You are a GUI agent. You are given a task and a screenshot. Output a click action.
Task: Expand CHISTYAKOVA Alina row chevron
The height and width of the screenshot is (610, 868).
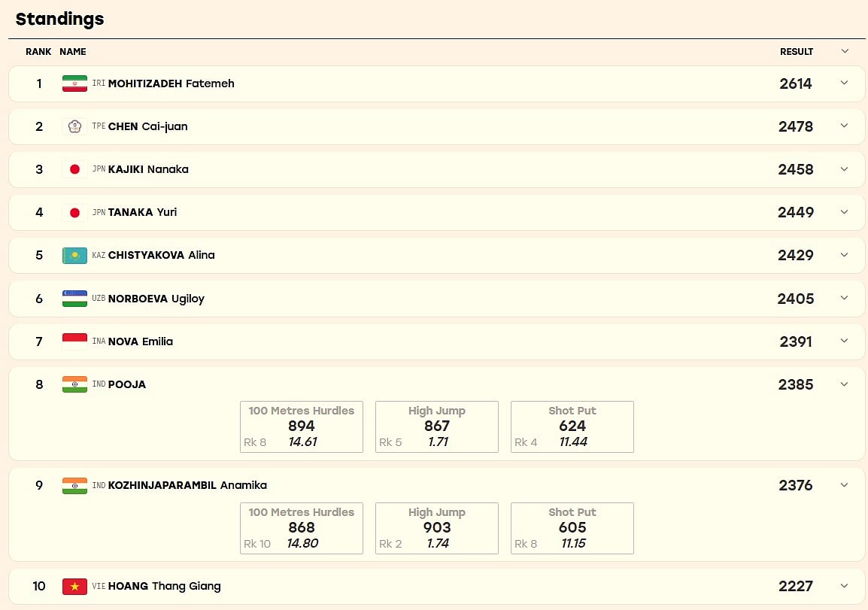[x=844, y=255]
